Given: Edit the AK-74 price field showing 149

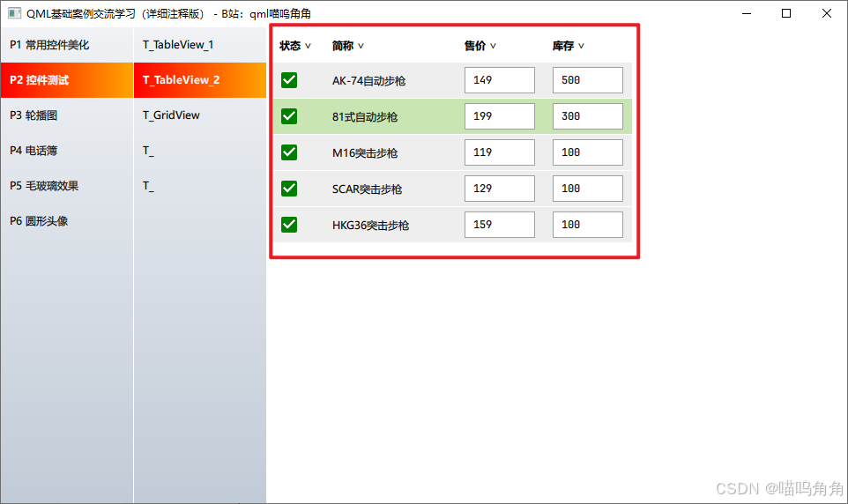Looking at the screenshot, I should 500,80.
